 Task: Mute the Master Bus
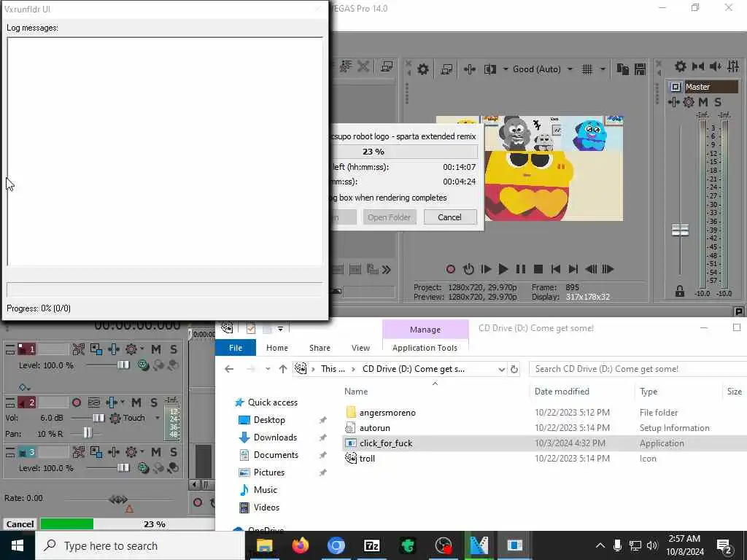(x=703, y=102)
